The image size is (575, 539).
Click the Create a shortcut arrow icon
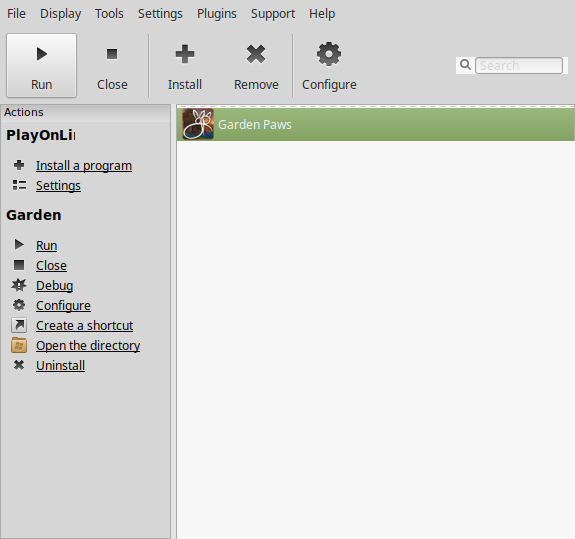coord(19,325)
